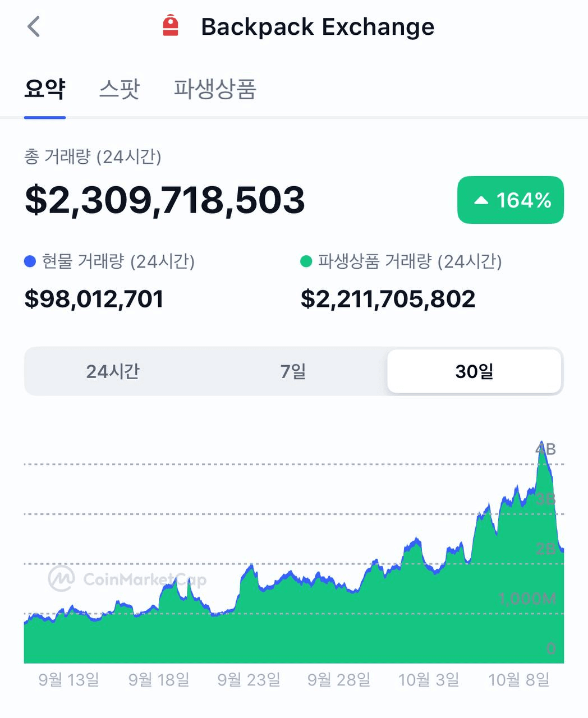Select the 7일 chart range

293,371
